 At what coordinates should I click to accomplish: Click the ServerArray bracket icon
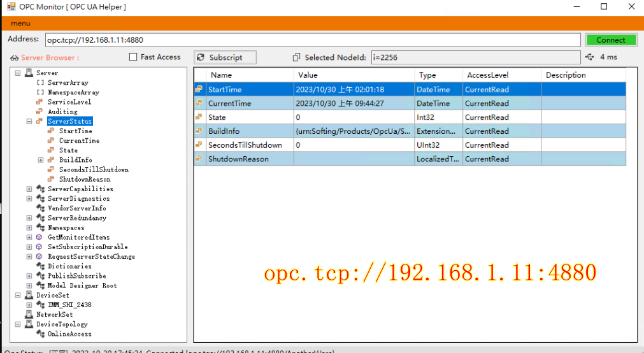tap(40, 83)
